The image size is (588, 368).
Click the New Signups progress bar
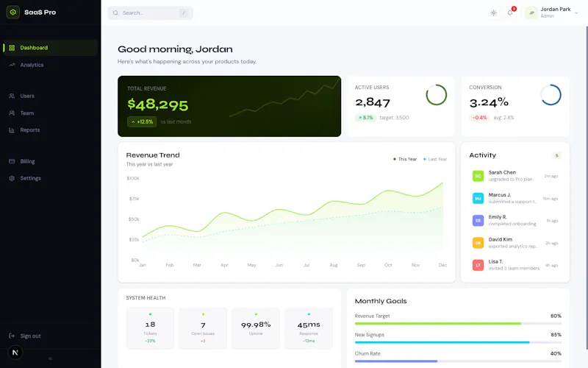[x=458, y=342]
